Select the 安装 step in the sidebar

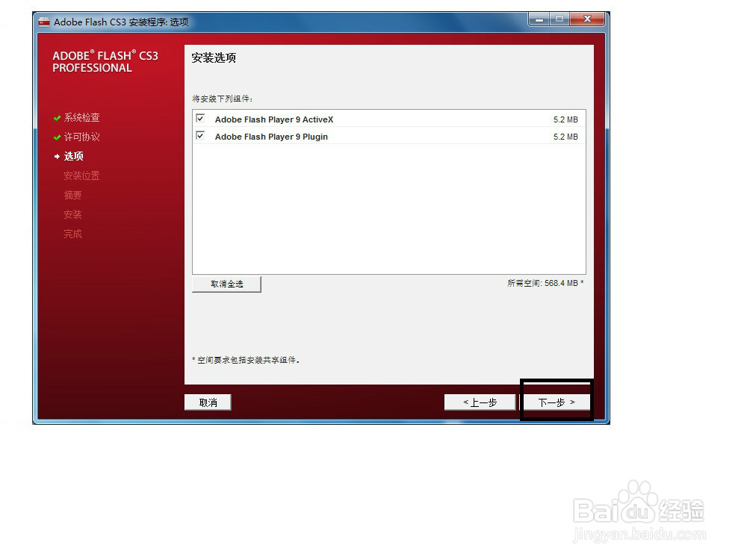tap(73, 215)
